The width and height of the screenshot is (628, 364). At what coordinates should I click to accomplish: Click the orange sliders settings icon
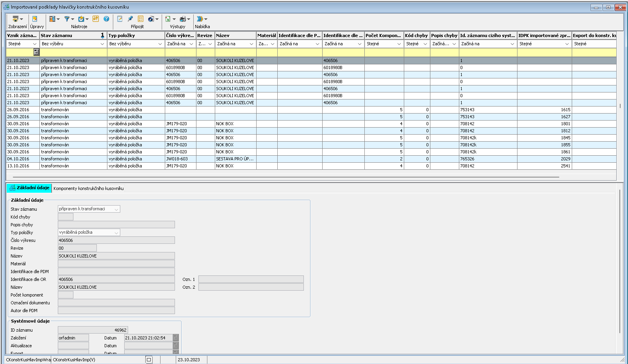click(x=96, y=19)
